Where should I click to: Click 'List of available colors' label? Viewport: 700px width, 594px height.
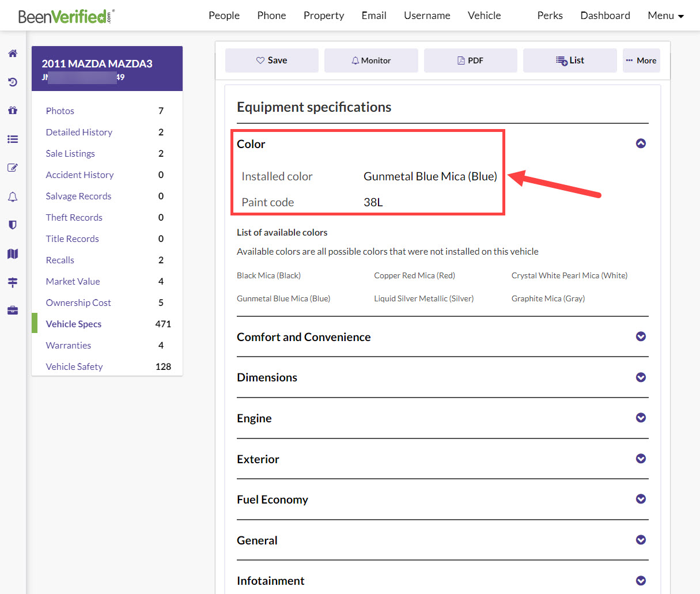[282, 233]
